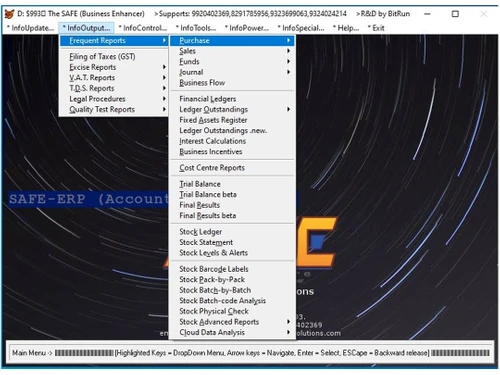Expand the Excise Reports submenu

coord(114,67)
